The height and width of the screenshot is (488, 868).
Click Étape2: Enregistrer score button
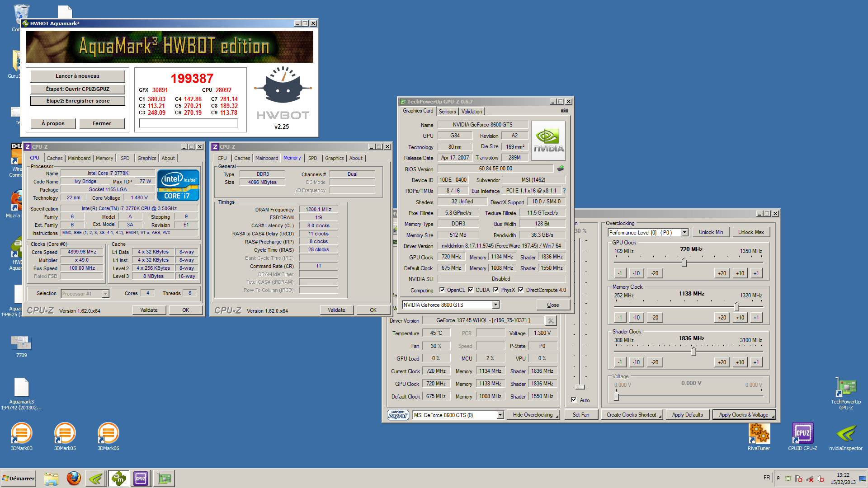[77, 101]
